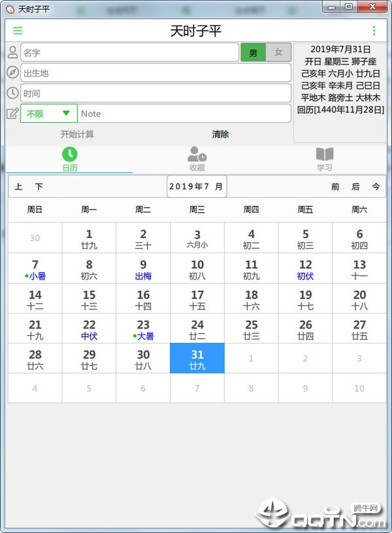Viewport: 392px width, 533px height.
Task: Click the edit note pencil icon
Action: point(12,113)
